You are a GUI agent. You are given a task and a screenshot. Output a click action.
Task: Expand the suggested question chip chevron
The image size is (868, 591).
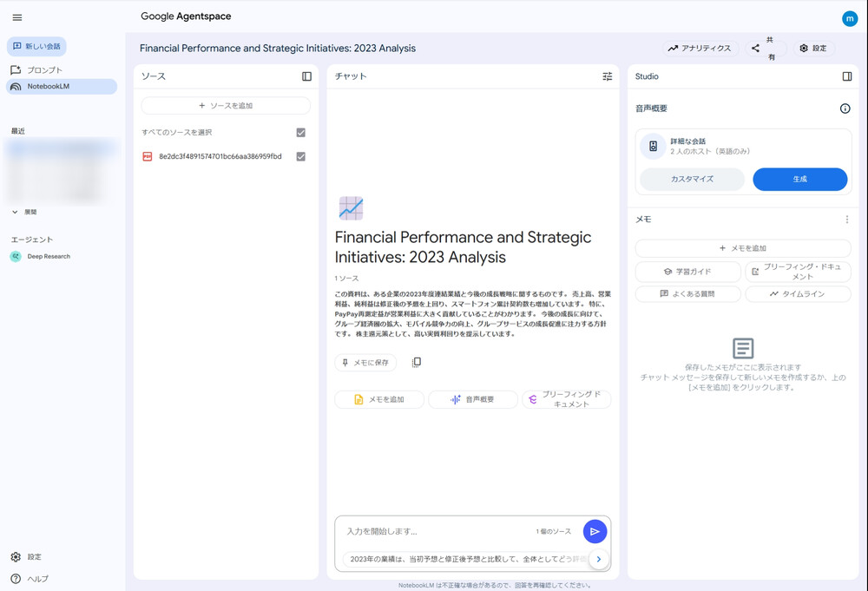[598, 559]
